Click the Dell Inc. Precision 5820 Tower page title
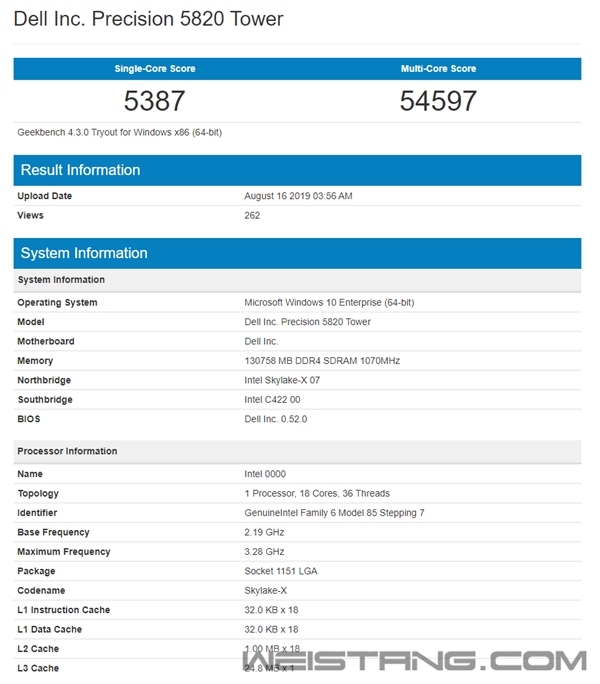The height and width of the screenshot is (684, 600). [148, 19]
